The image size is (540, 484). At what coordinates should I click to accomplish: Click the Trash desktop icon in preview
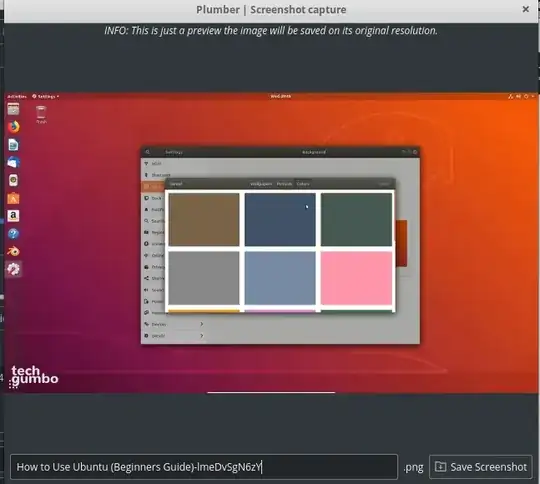point(41,115)
